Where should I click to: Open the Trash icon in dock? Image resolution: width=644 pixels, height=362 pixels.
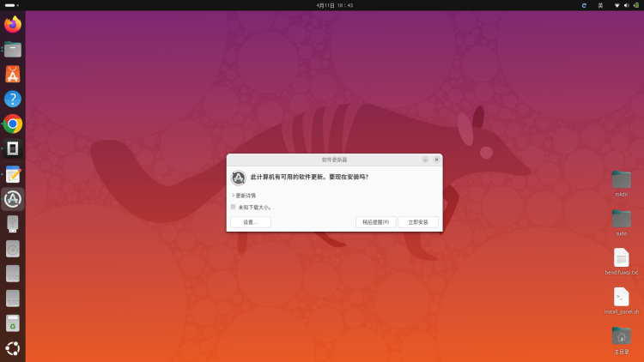[x=13, y=323]
